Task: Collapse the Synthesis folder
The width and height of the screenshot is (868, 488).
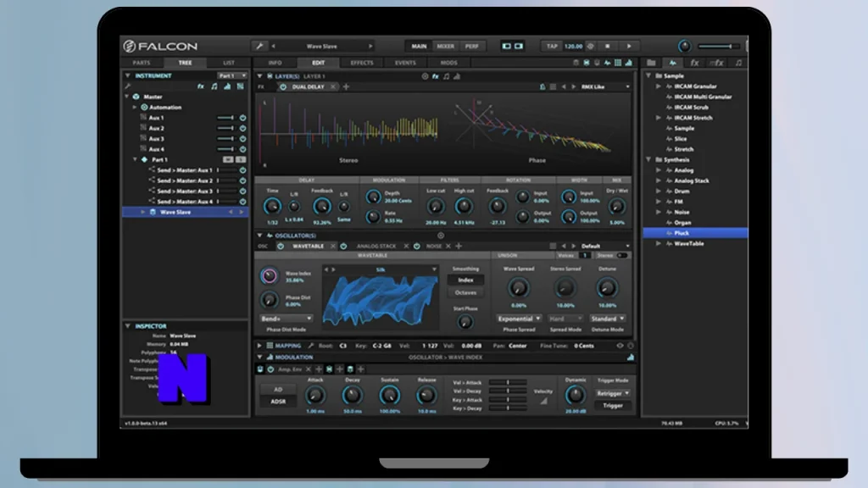Action: (648, 160)
